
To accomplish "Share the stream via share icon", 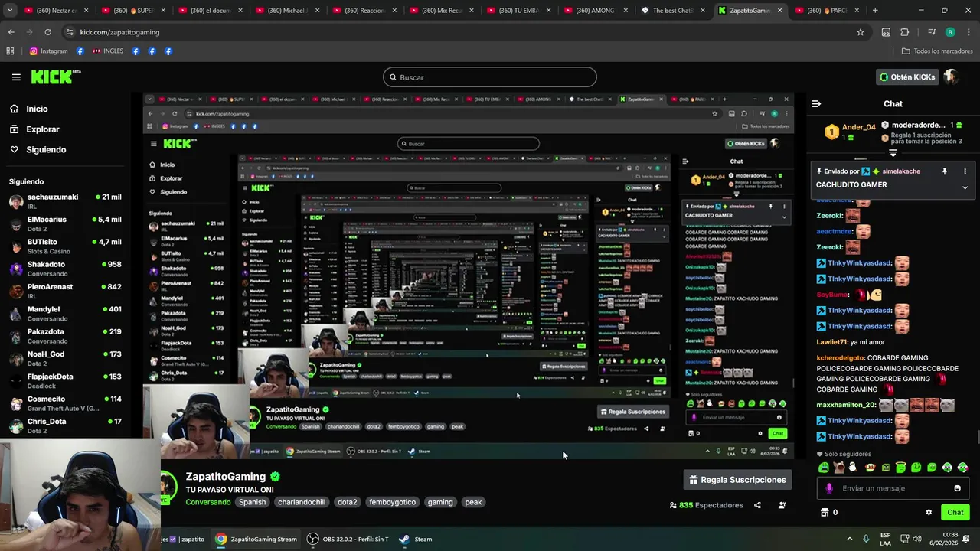I will click(757, 505).
